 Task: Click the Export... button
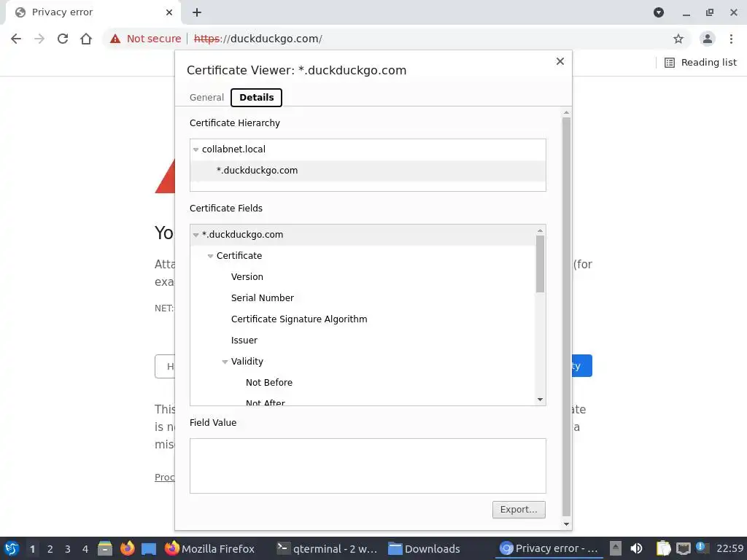point(519,510)
